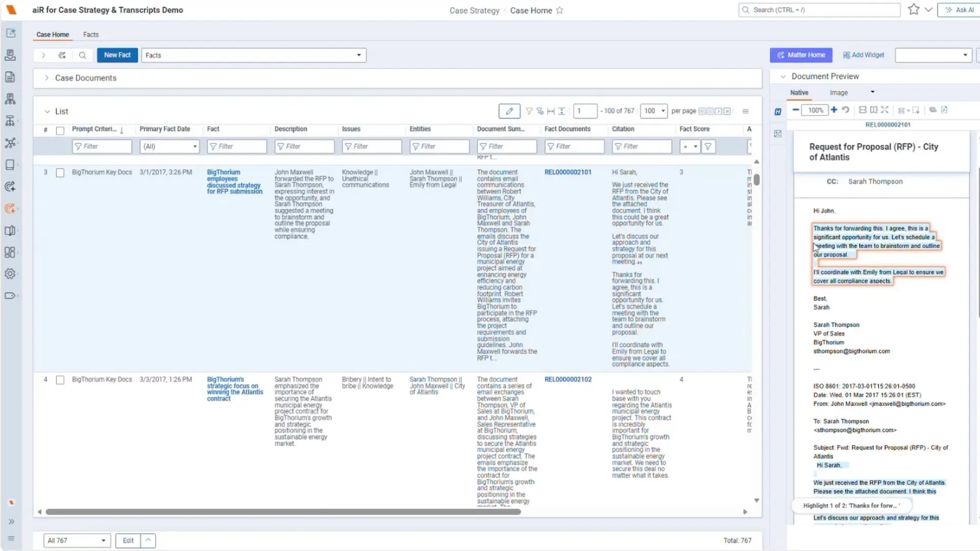Tick the select-all checkbox in table header
Screen dimensions: 980x551
[x=60, y=131]
